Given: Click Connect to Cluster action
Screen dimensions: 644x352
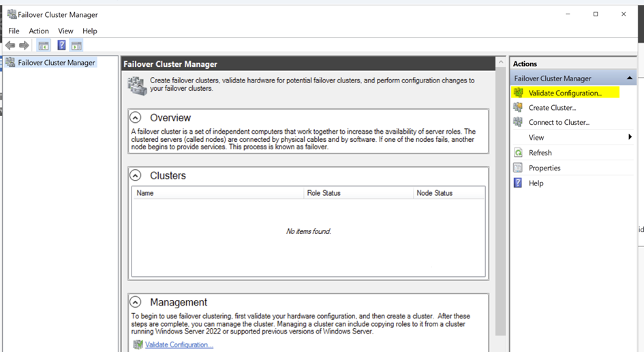Looking at the screenshot, I should 559,123.
